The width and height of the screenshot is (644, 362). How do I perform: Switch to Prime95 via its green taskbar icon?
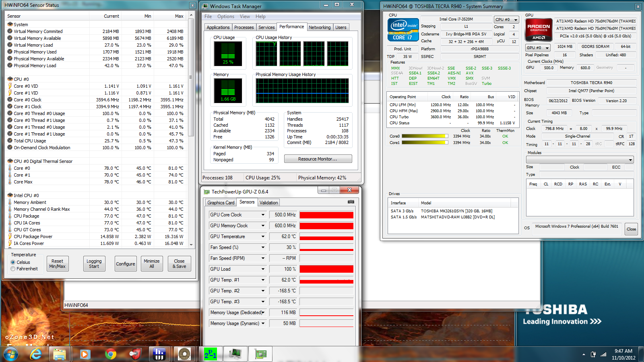coord(210,354)
